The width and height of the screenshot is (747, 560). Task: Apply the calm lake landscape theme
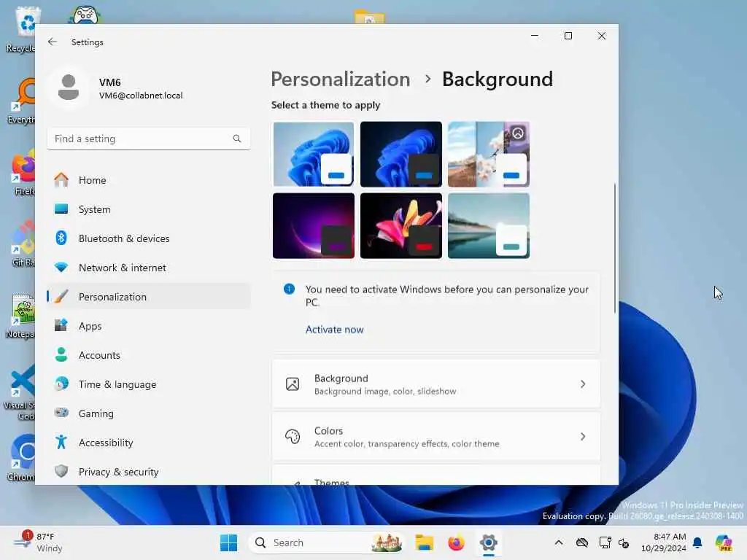(489, 226)
